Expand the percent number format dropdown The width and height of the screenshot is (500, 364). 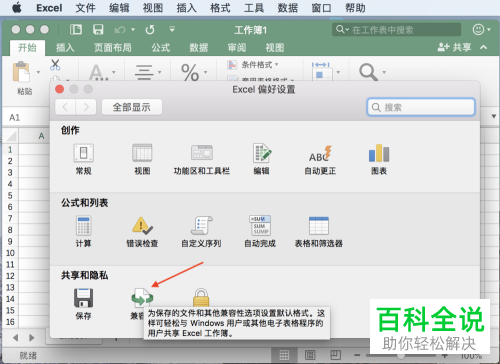205,72
